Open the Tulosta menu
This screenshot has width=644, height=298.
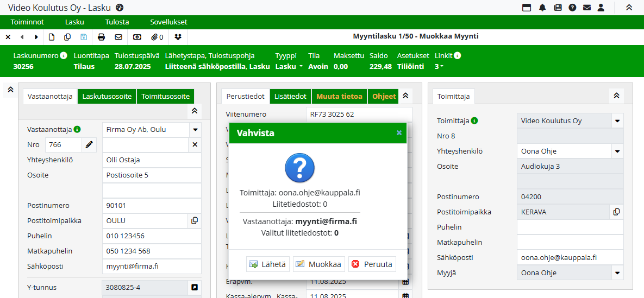coord(117,22)
